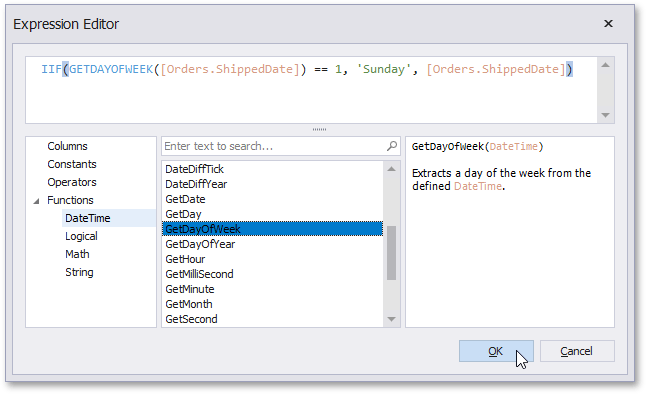
Task: Select GetDayOfYear in the function list
Action: pos(272,244)
